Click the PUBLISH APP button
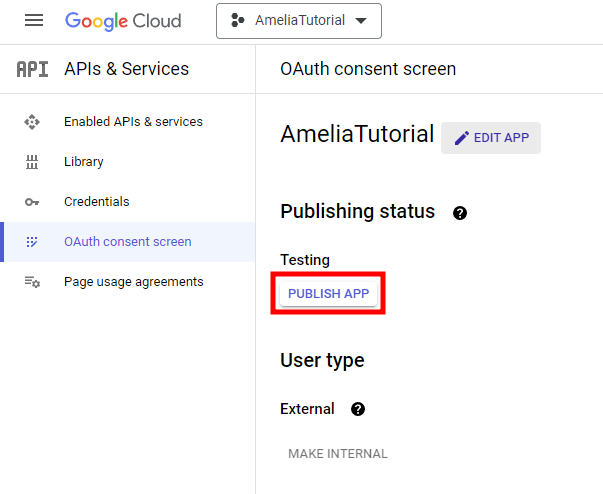603x494 pixels. pos(328,293)
